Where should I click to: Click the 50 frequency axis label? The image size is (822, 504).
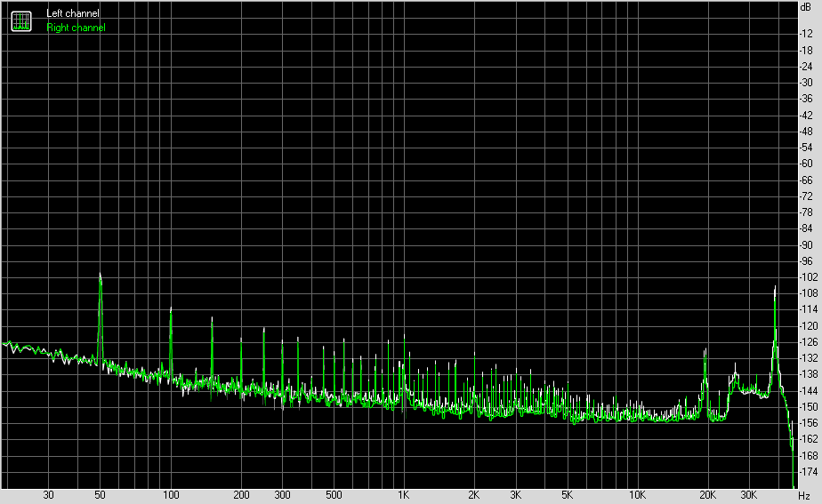click(x=100, y=495)
